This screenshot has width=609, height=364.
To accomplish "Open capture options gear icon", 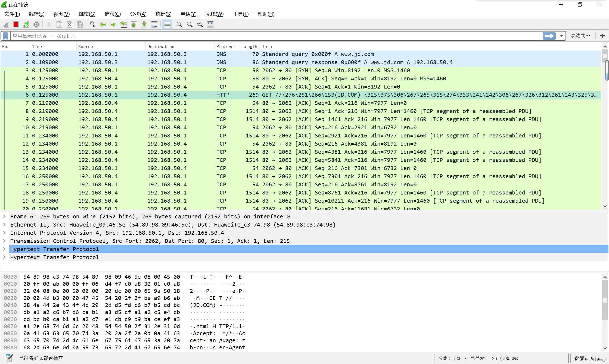I will 36,25.
